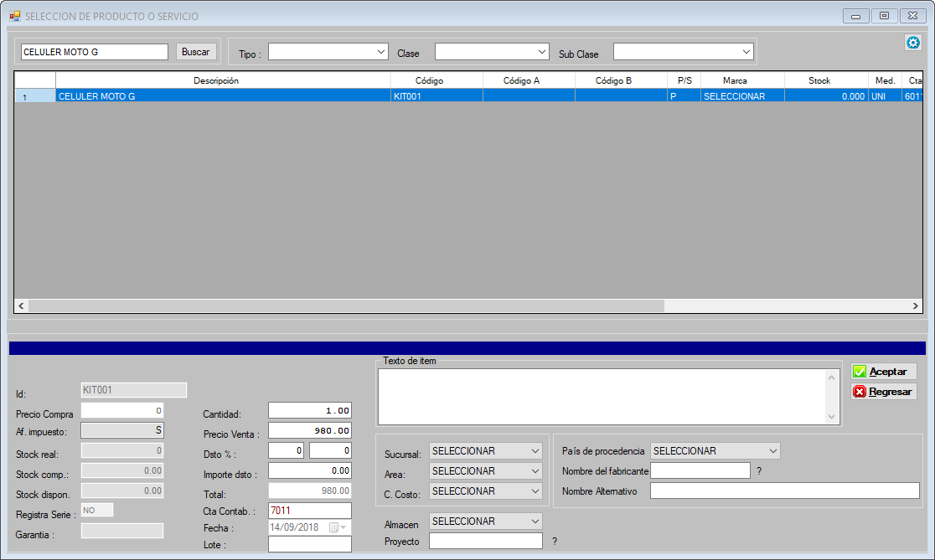Image resolution: width=935 pixels, height=560 pixels.
Task: Click the Aceptar button
Action: click(884, 371)
